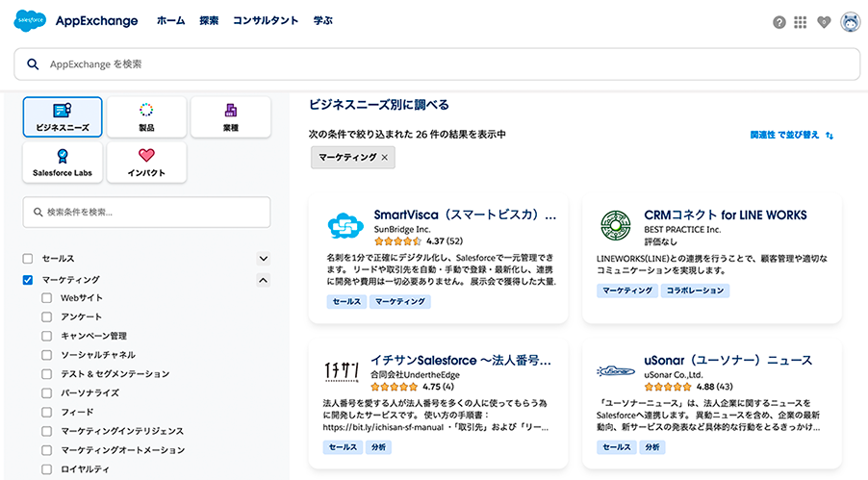
Task: Click the SmartVisca app logo
Action: tap(344, 226)
